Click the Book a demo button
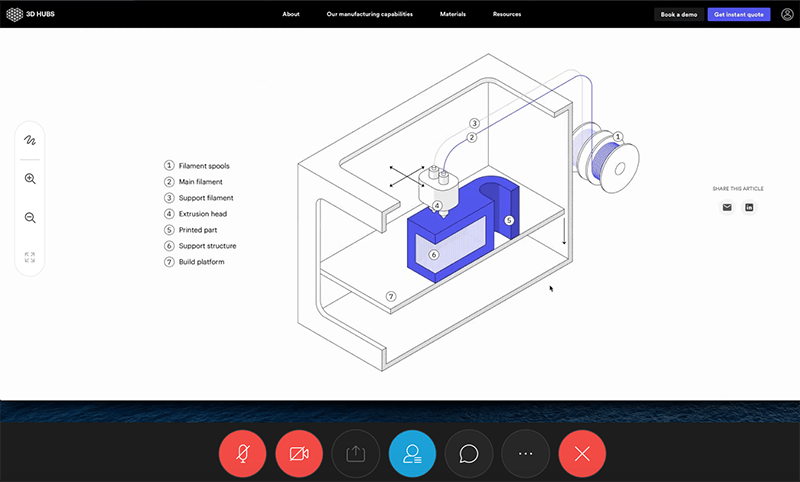This screenshot has height=482, width=800. pos(679,15)
